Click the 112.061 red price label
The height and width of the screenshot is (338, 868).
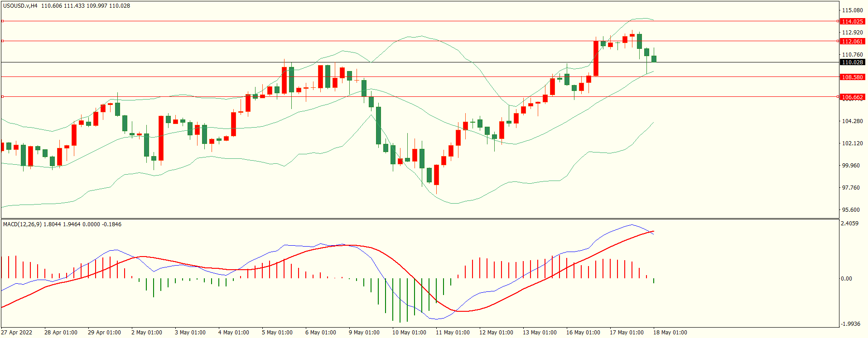click(852, 41)
